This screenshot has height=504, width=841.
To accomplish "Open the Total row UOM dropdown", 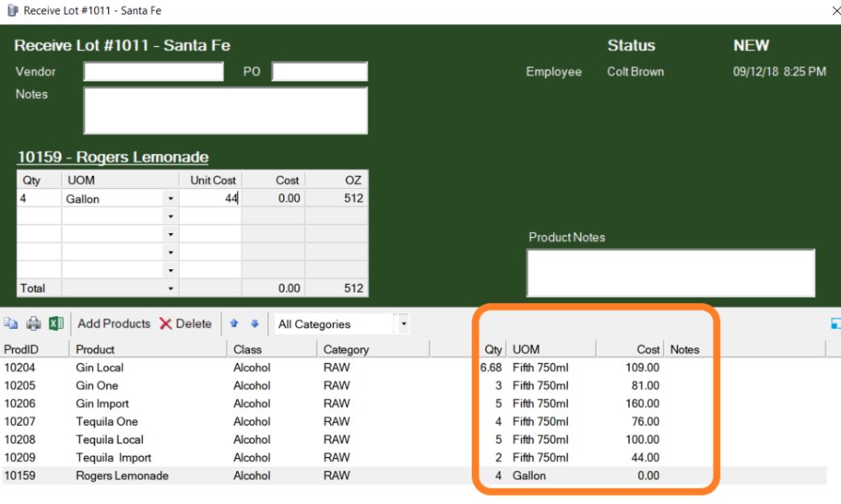I will pyautogui.click(x=171, y=289).
